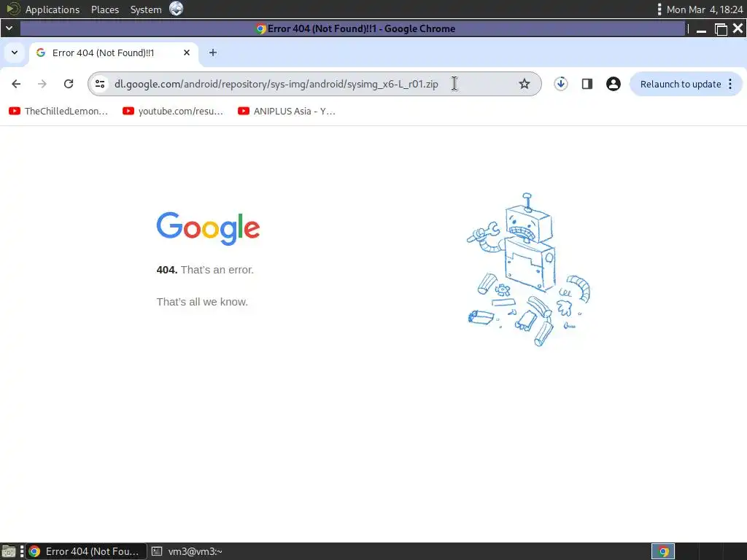View site information icon in address bar
The height and width of the screenshot is (560, 747).
100,84
